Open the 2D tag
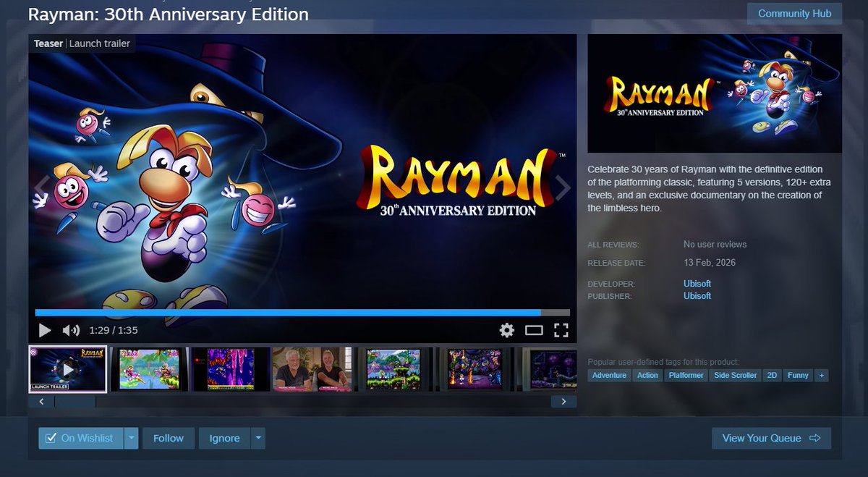 tap(773, 375)
